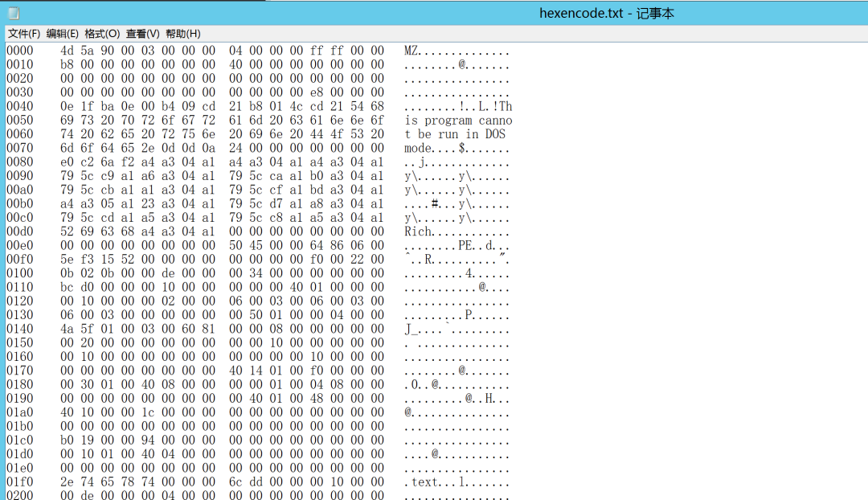Click offset 01b0 row label

pos(20,426)
